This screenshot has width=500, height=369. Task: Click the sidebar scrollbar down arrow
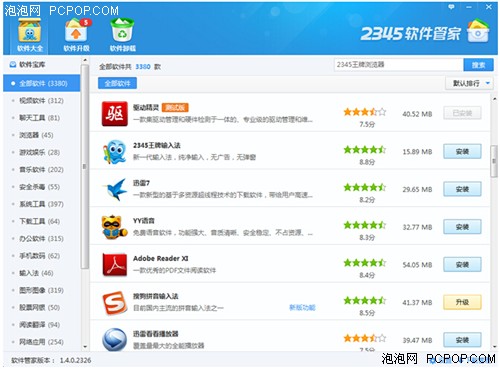tap(85, 347)
